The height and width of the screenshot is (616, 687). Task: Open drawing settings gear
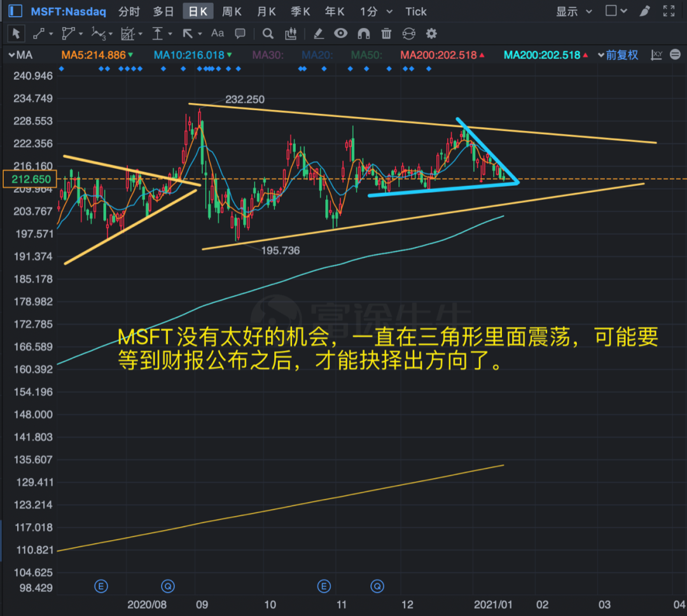pos(431,34)
